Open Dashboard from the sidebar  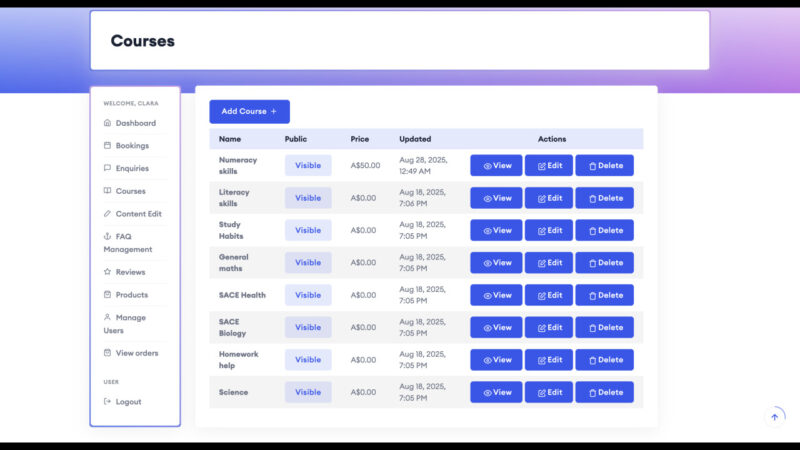[130, 123]
